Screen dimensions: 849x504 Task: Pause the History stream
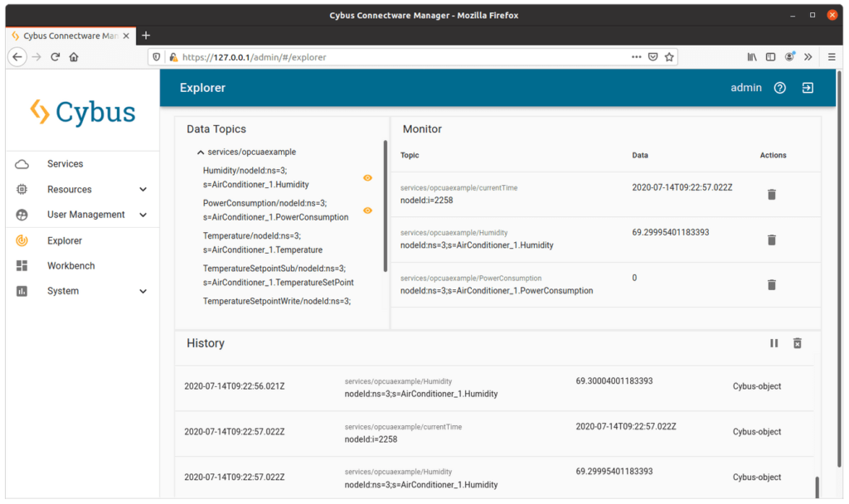click(774, 343)
